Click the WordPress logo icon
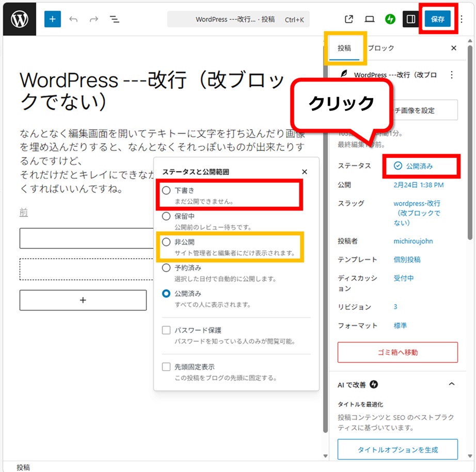This screenshot has height=472, width=476. pos(19,19)
